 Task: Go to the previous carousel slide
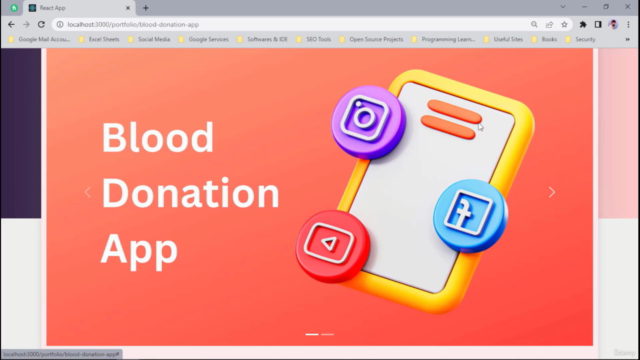[x=87, y=192]
